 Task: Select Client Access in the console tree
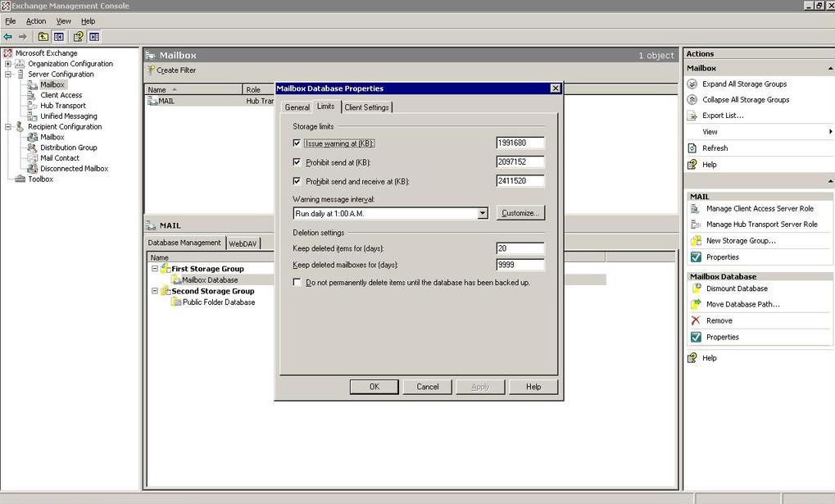pyautogui.click(x=61, y=95)
